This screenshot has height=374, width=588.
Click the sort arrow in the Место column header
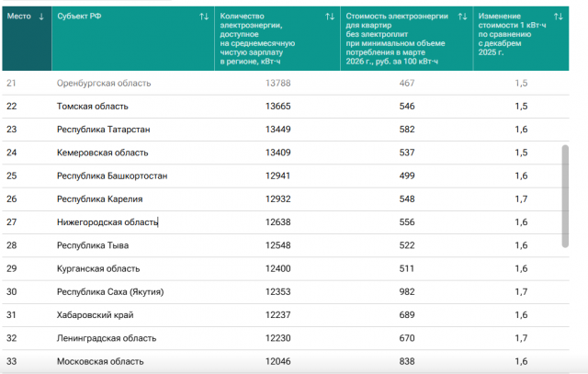click(41, 17)
